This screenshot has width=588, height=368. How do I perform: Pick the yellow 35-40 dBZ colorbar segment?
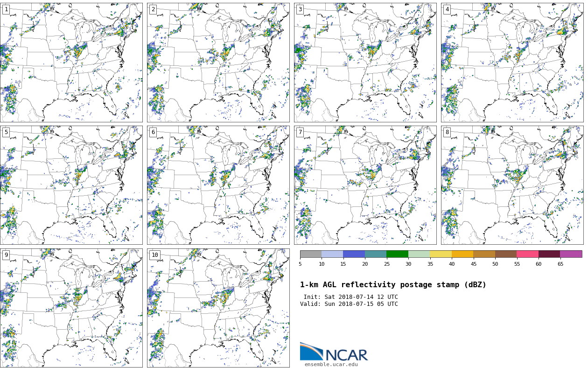pos(441,254)
